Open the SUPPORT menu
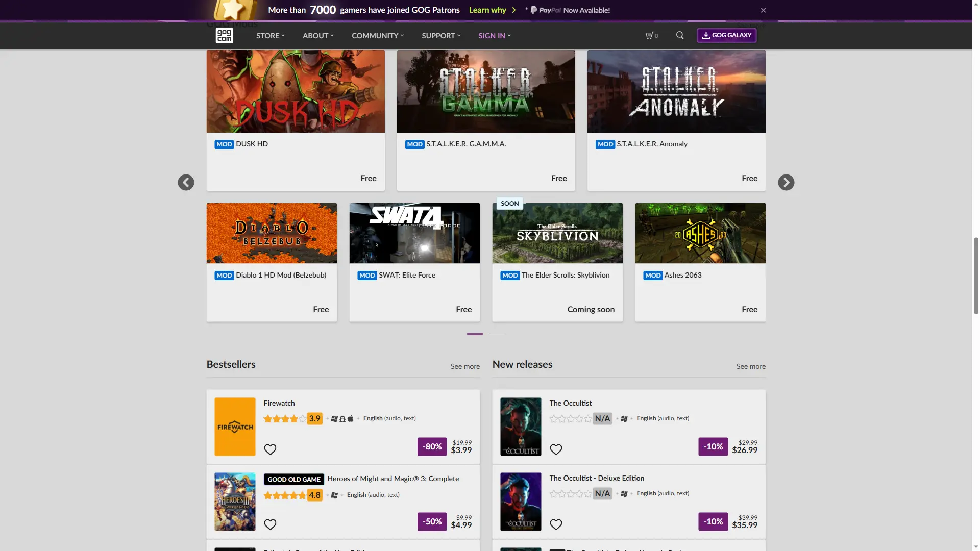Screen dimensions: 980x551 (x=440, y=36)
